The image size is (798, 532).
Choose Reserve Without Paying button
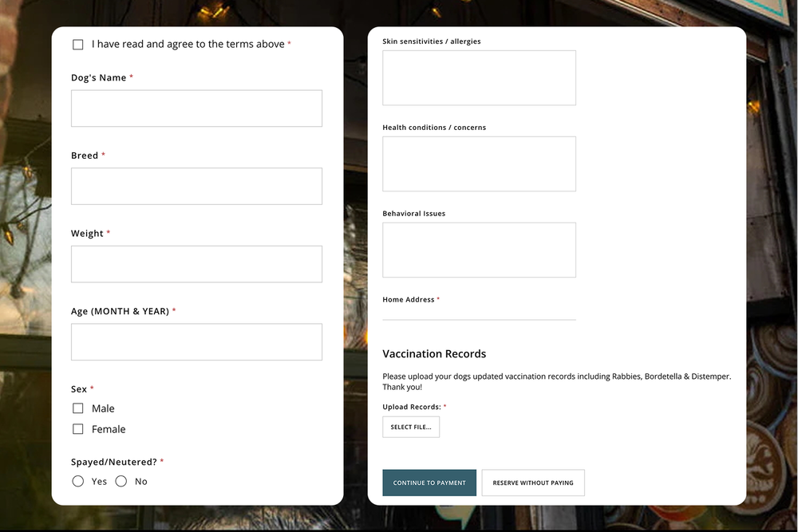point(533,483)
